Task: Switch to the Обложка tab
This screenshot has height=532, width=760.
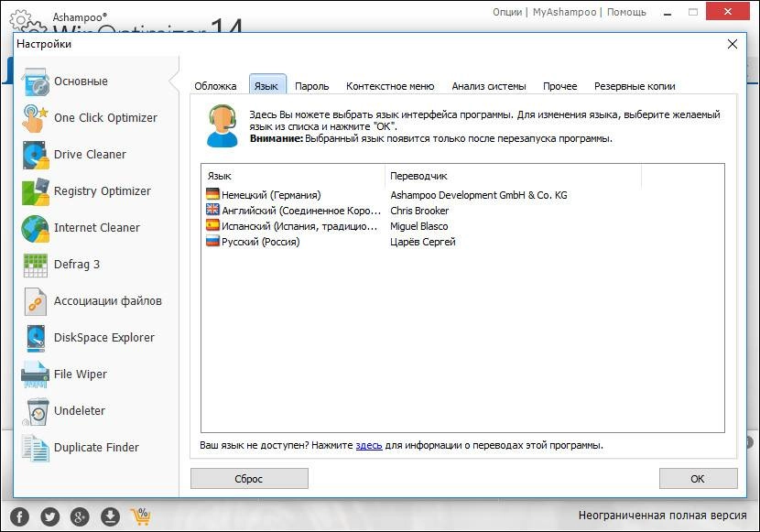Action: click(x=215, y=86)
